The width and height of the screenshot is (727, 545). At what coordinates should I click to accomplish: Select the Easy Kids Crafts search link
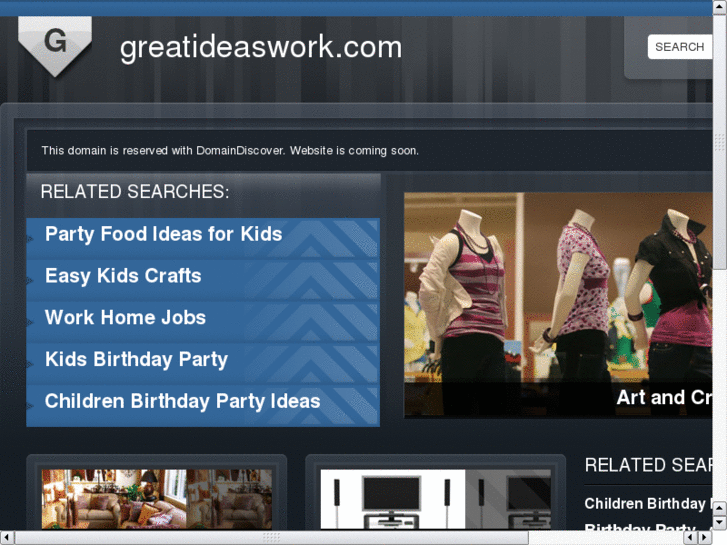click(123, 276)
